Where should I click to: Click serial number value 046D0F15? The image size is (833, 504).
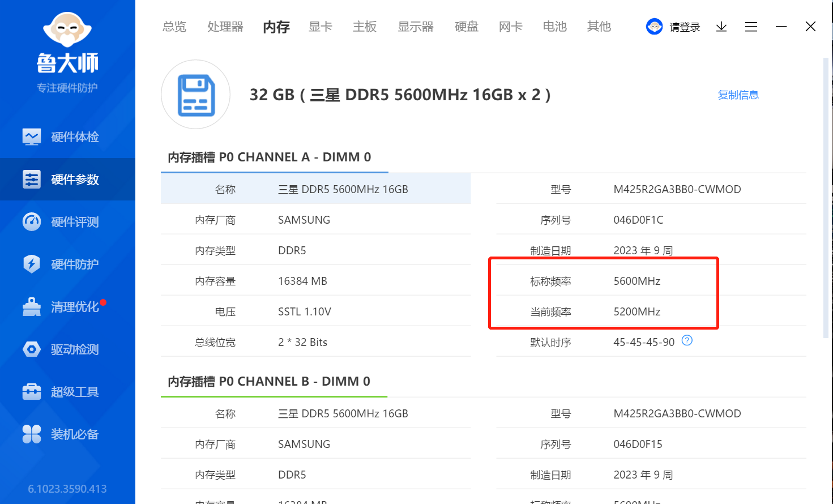(638, 444)
